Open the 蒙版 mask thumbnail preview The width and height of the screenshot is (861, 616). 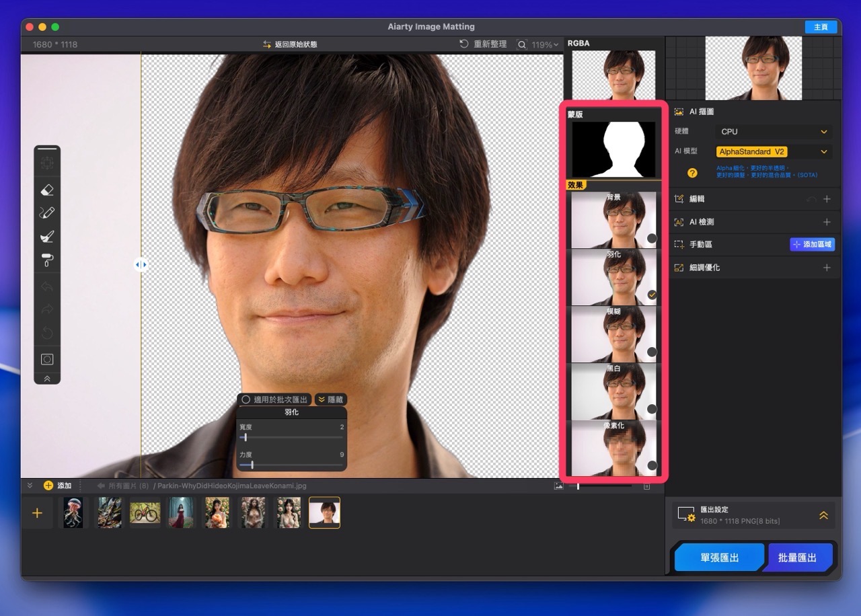click(613, 148)
